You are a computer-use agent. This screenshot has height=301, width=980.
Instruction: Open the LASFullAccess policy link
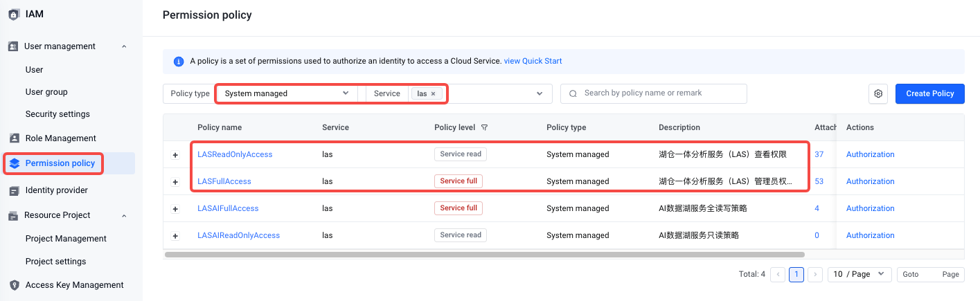pos(224,181)
